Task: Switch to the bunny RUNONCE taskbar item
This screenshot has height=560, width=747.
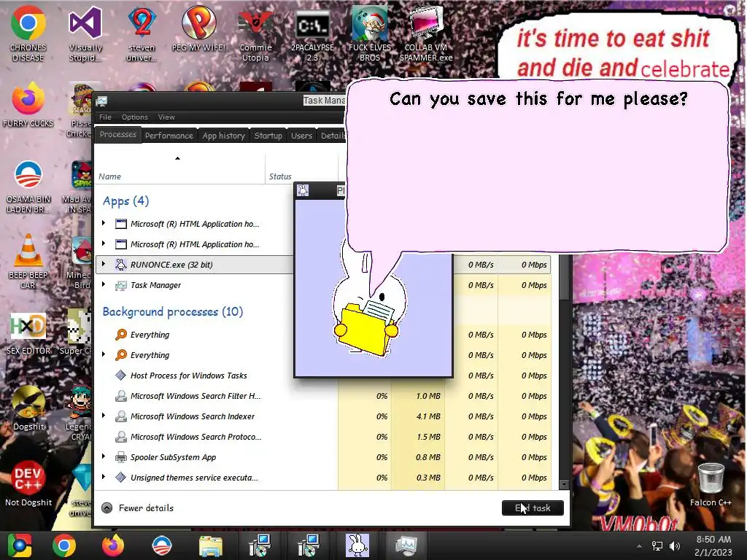Action: tap(357, 545)
